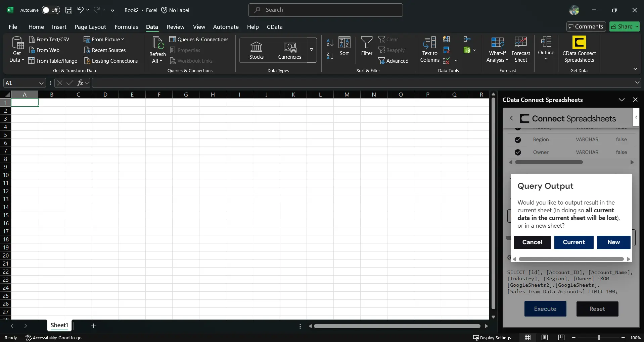Launch CData Connect Spreadsheets ribbon icon
Screen dimensions: 644x342
[579, 50]
